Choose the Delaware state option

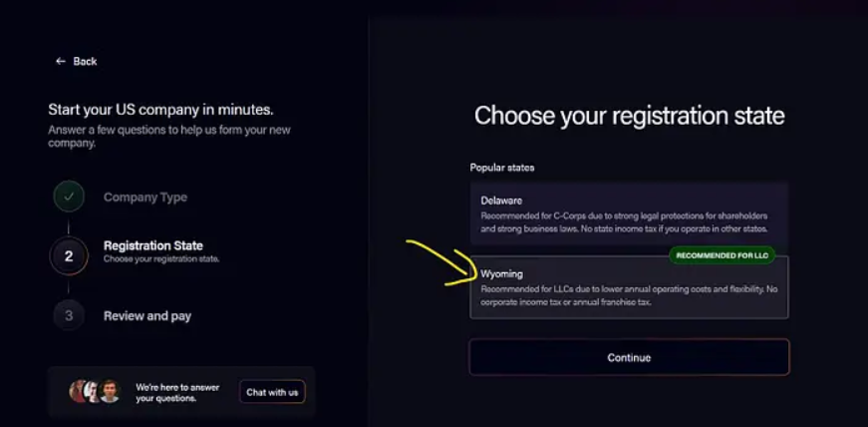[629, 213]
